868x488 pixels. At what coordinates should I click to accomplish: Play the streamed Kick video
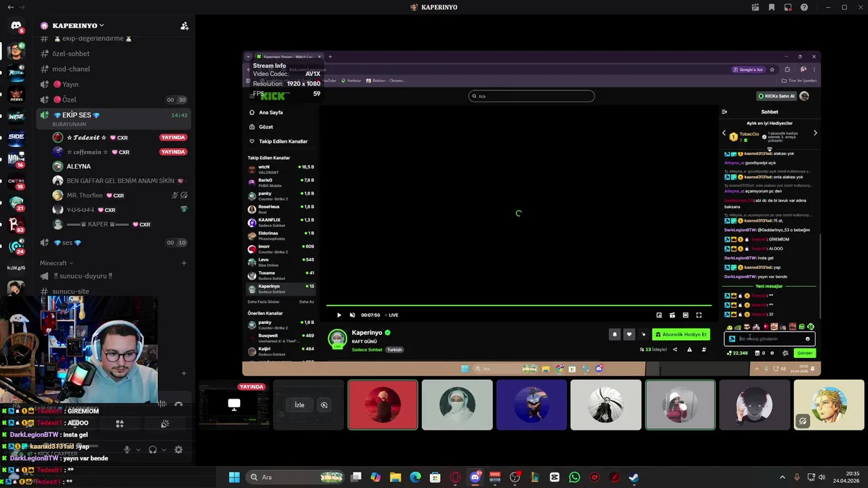[x=339, y=315]
